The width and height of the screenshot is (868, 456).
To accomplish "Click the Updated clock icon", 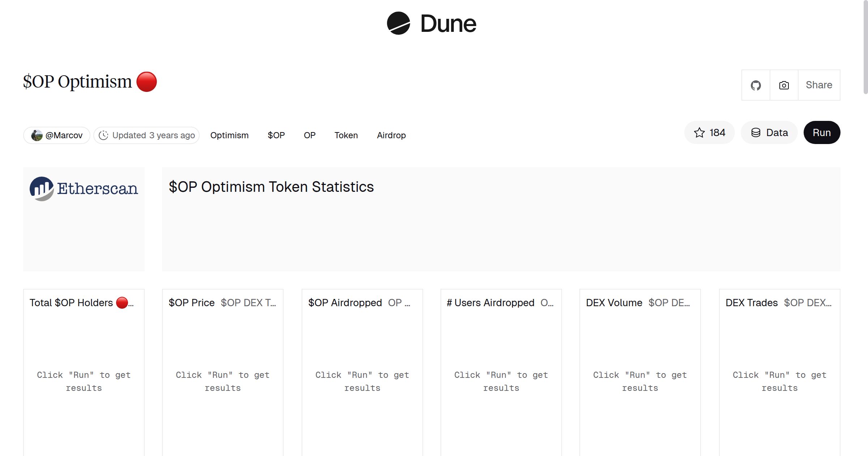I will (x=103, y=135).
